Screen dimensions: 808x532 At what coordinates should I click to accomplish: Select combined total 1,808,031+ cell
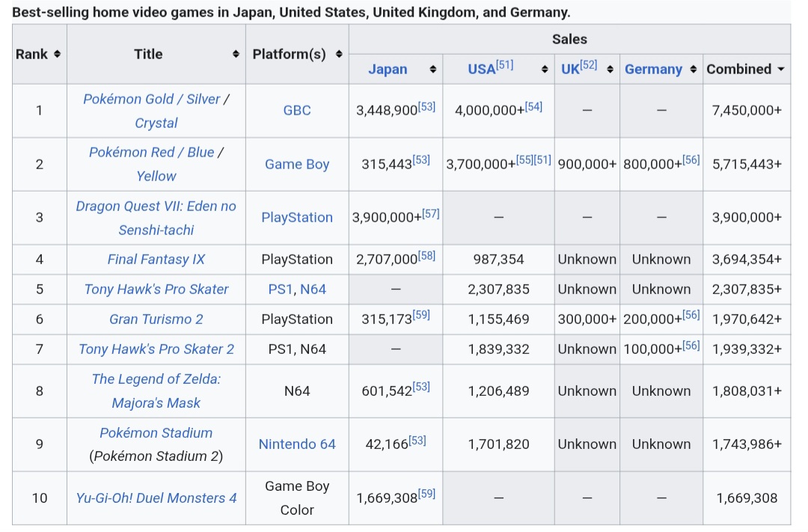click(x=747, y=391)
